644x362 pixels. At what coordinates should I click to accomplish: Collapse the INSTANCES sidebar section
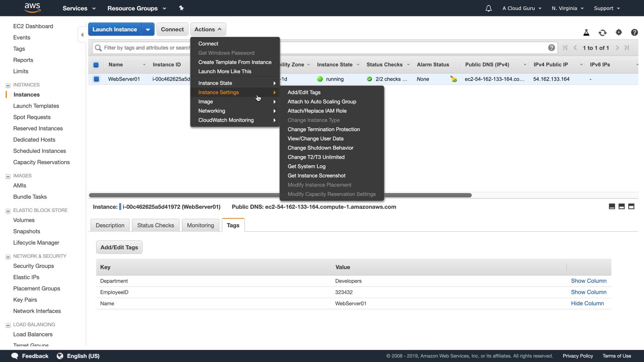tap(8, 85)
